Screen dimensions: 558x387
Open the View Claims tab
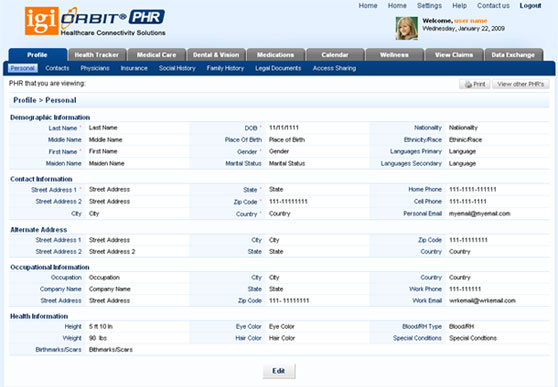click(454, 55)
